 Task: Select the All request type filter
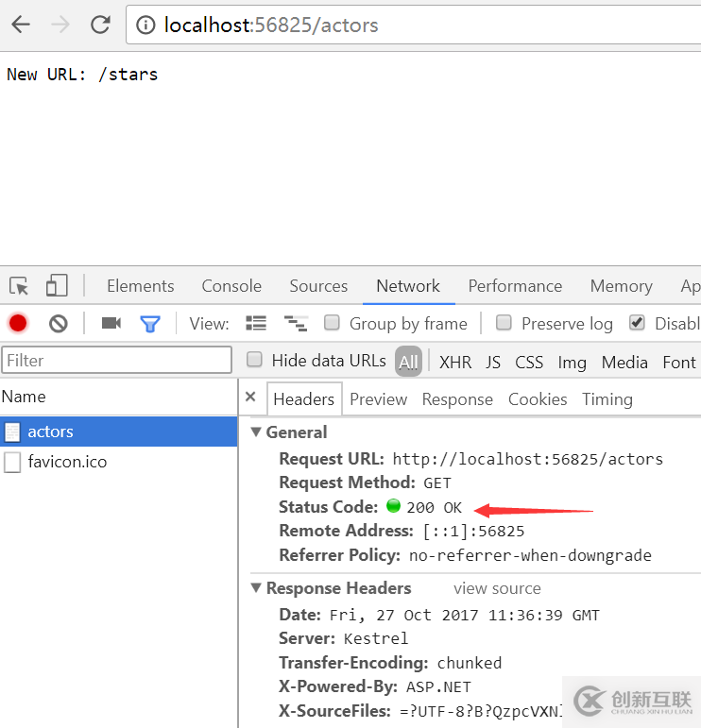point(408,362)
